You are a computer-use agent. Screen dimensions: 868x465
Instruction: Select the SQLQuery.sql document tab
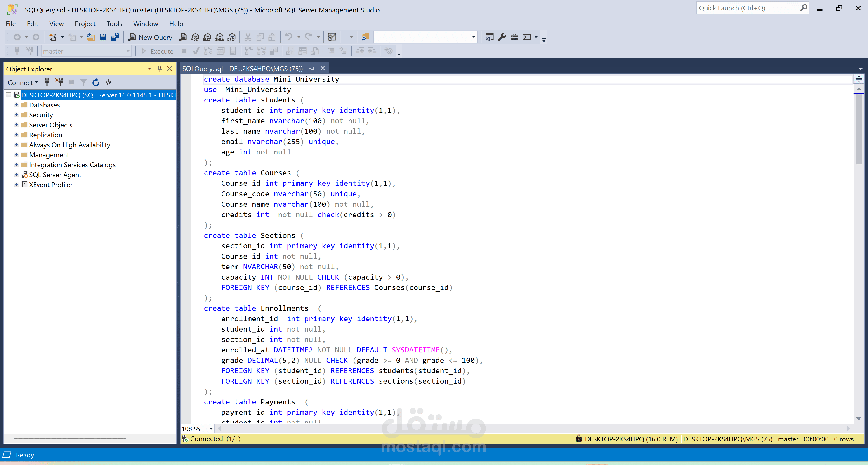(243, 69)
